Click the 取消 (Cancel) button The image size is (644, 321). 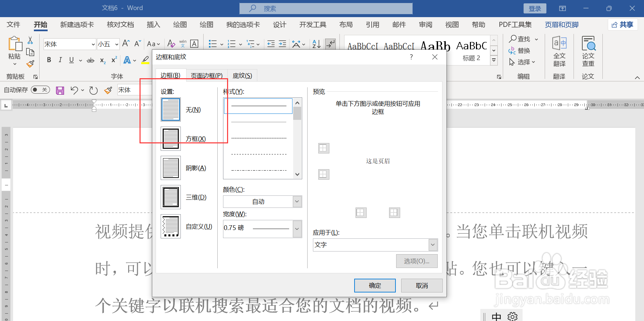422,285
